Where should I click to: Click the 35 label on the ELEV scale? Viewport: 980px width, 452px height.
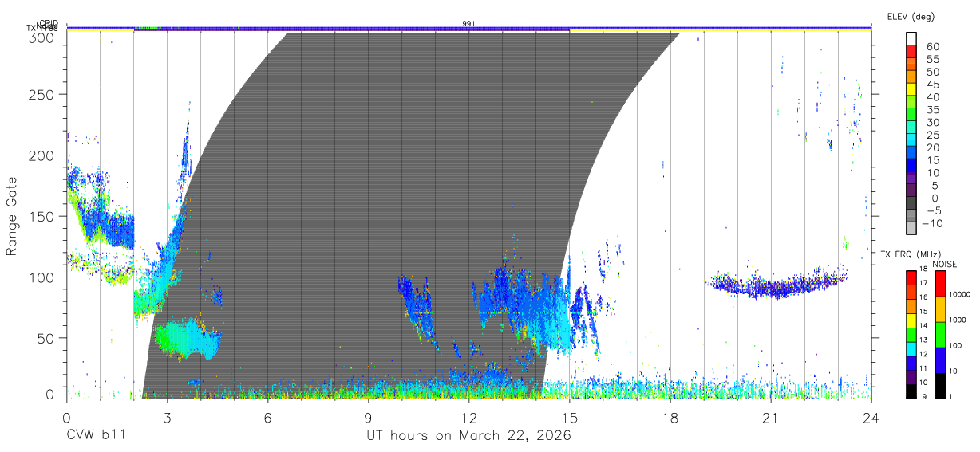point(932,110)
